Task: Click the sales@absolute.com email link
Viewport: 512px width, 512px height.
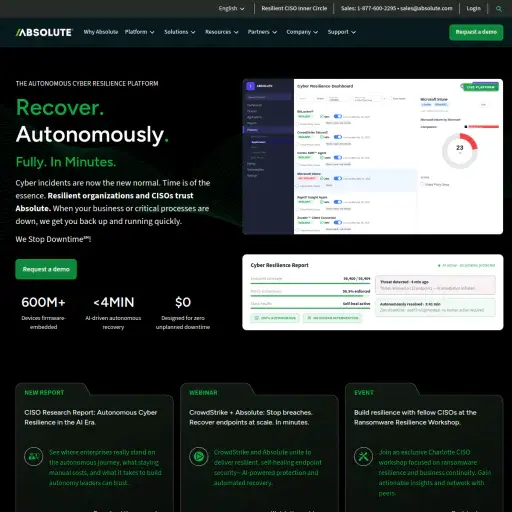Action: click(426, 9)
